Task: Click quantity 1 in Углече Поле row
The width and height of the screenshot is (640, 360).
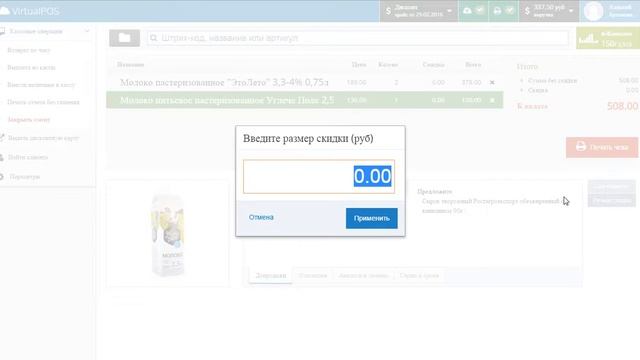Action: (396, 100)
